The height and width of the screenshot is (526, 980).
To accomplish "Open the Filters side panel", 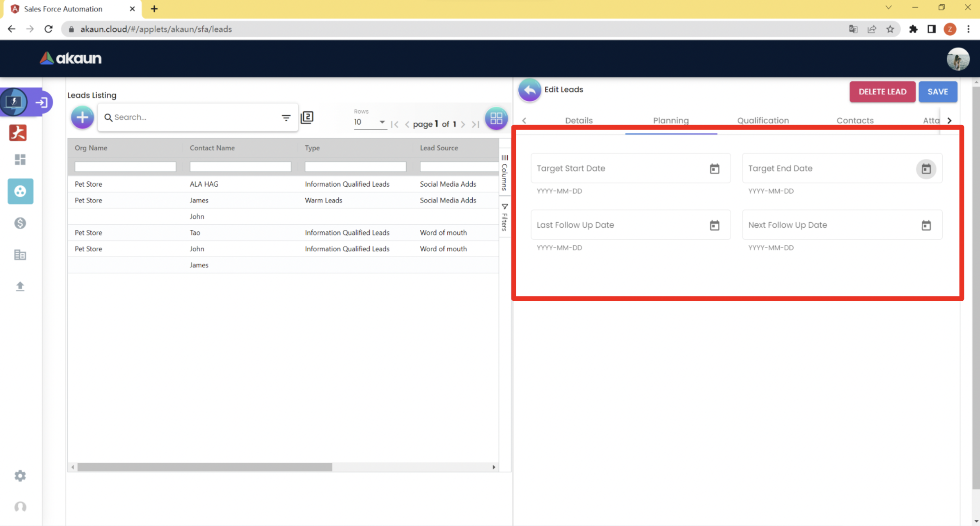I will (505, 217).
